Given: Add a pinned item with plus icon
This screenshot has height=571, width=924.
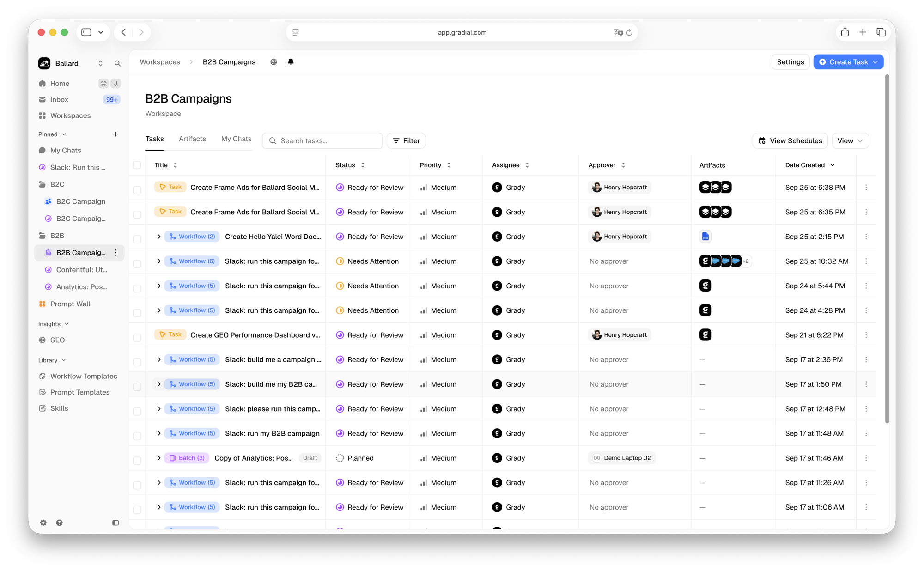Looking at the screenshot, I should [x=115, y=134].
